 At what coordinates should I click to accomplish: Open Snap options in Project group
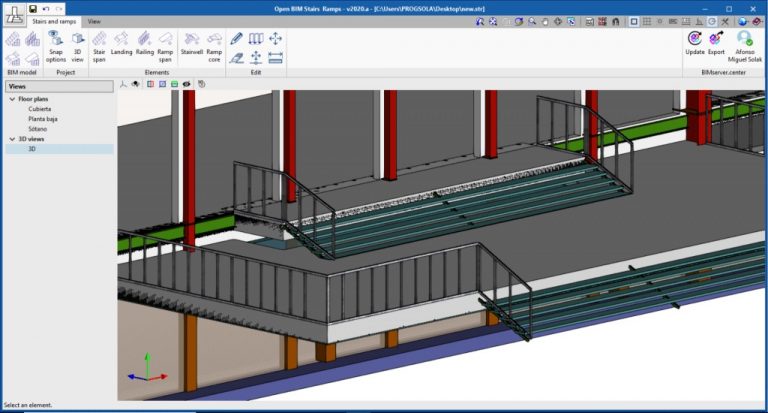(56, 47)
